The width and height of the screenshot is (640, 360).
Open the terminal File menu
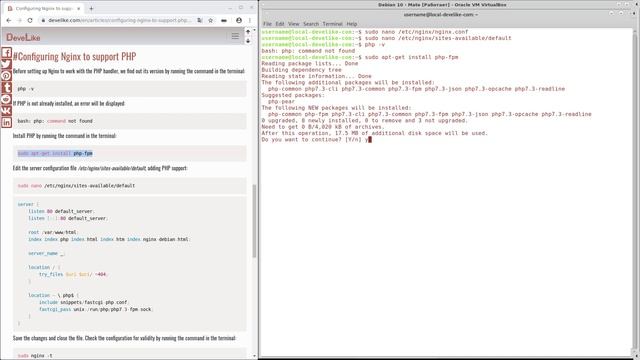[267, 24]
